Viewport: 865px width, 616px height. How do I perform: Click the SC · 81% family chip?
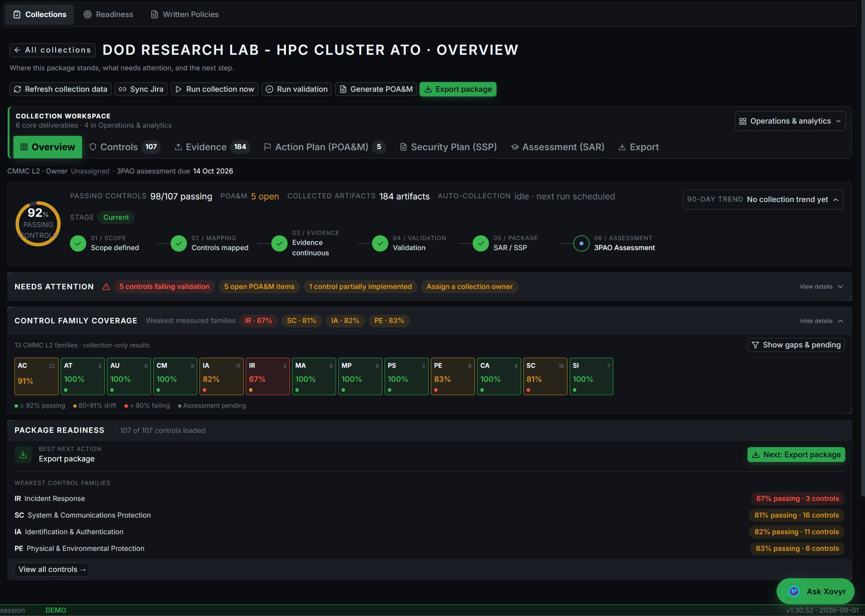(x=301, y=321)
